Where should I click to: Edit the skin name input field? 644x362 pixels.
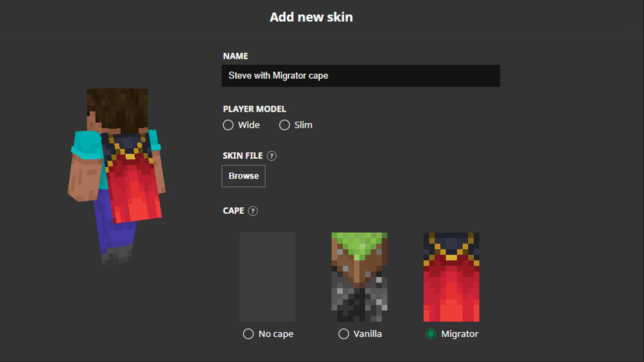pos(361,76)
